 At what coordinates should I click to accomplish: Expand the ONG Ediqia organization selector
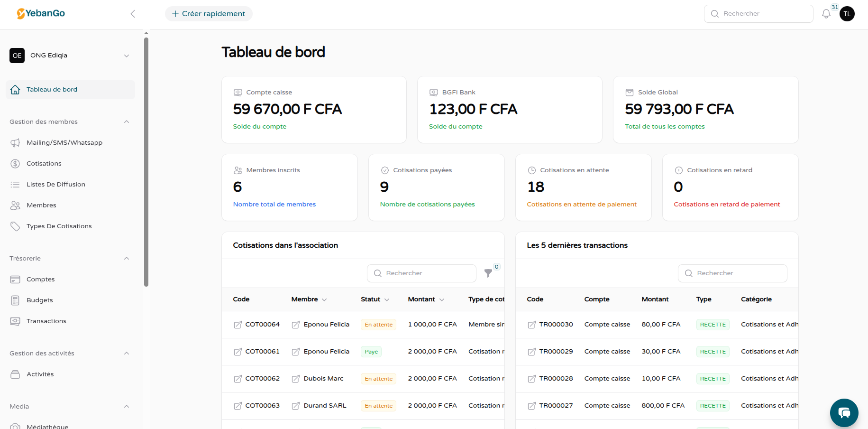pyautogui.click(x=126, y=56)
